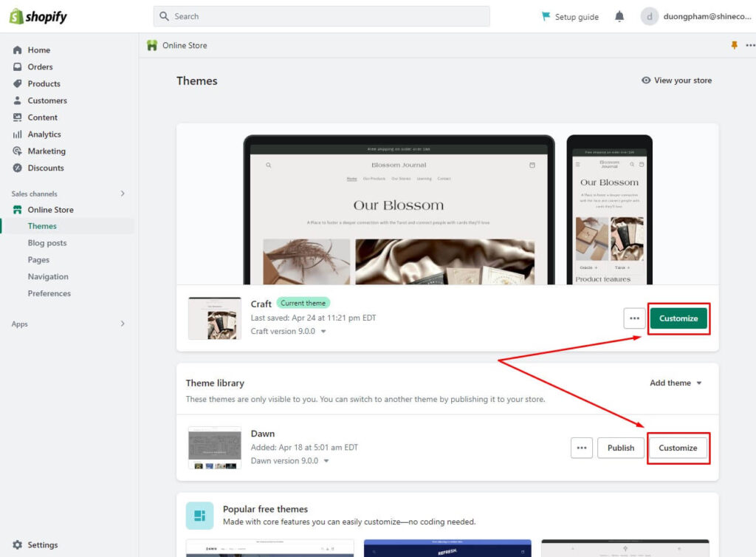Viewport: 756px width, 557px height.
Task: Focus the Search input field
Action: pyautogui.click(x=322, y=16)
